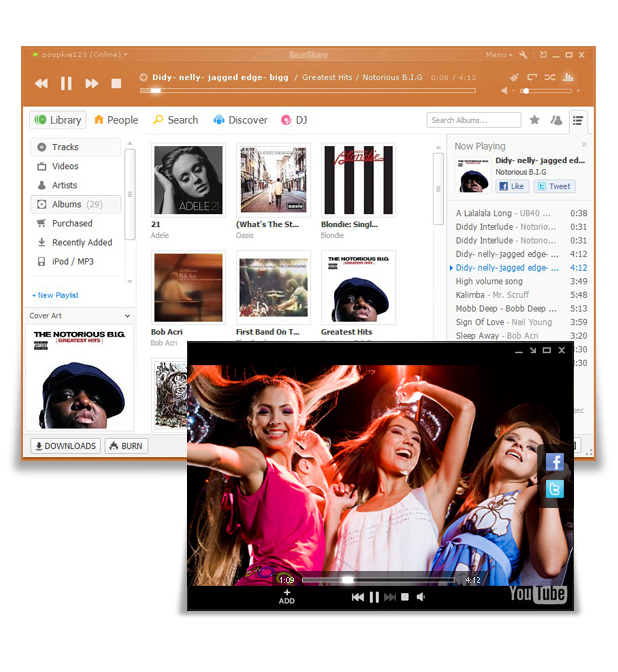Select 'Mobb Deep - Bobb Deep' in playlist

[x=521, y=309]
